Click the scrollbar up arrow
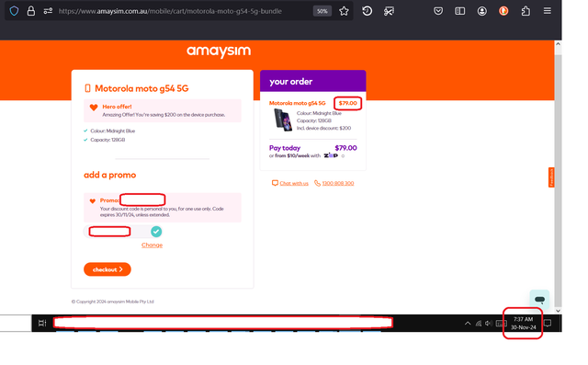This screenshot has height=365, width=588. click(x=558, y=44)
